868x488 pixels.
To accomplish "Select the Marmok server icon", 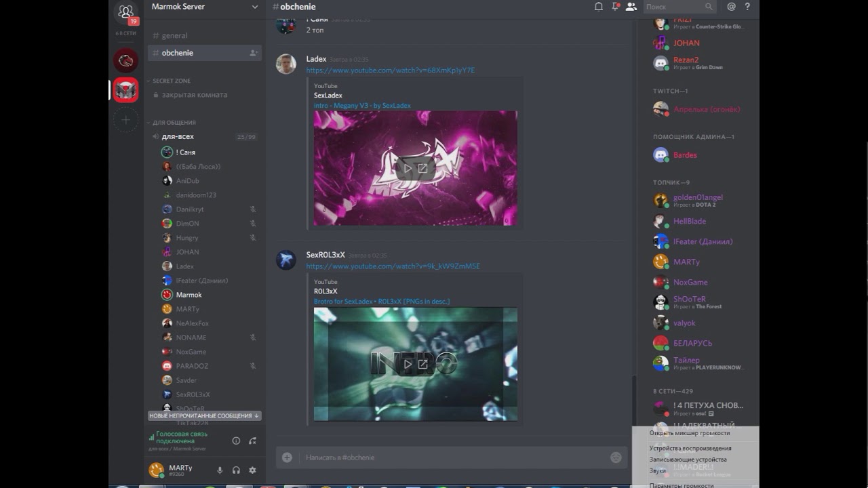I will tap(125, 90).
